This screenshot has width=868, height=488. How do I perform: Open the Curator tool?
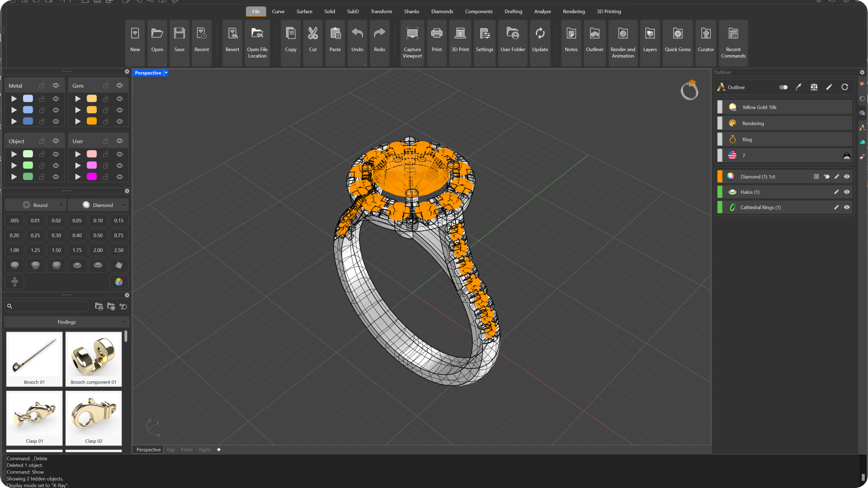pyautogui.click(x=705, y=34)
